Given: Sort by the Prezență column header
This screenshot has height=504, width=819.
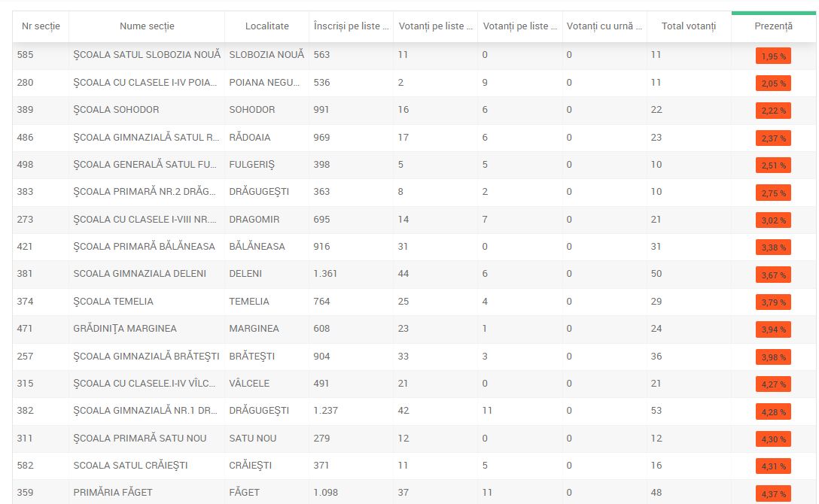Looking at the screenshot, I should pos(773,26).
